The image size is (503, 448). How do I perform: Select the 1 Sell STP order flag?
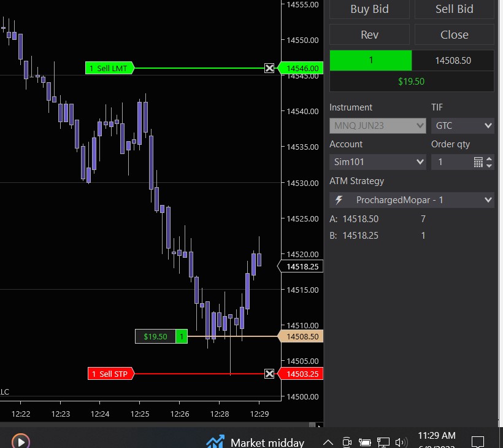click(110, 374)
